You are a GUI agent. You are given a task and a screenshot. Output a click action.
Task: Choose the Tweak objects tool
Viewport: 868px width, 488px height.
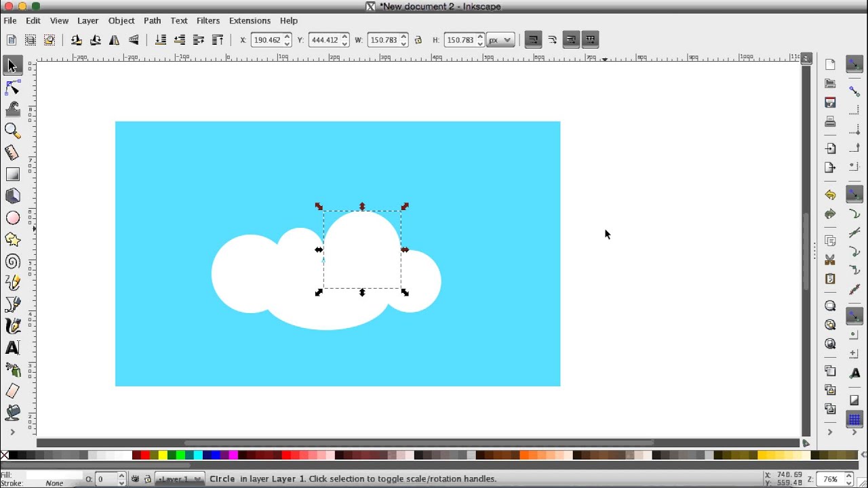point(12,109)
